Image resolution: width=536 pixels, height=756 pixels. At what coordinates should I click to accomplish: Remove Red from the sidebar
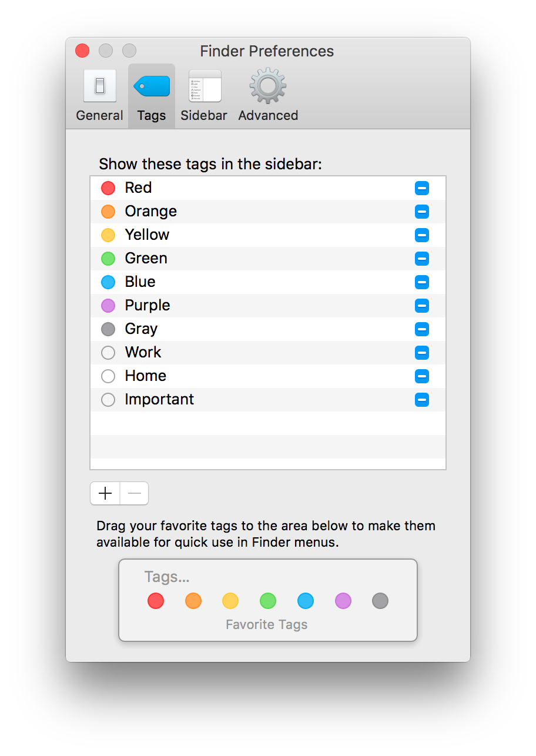[422, 188]
